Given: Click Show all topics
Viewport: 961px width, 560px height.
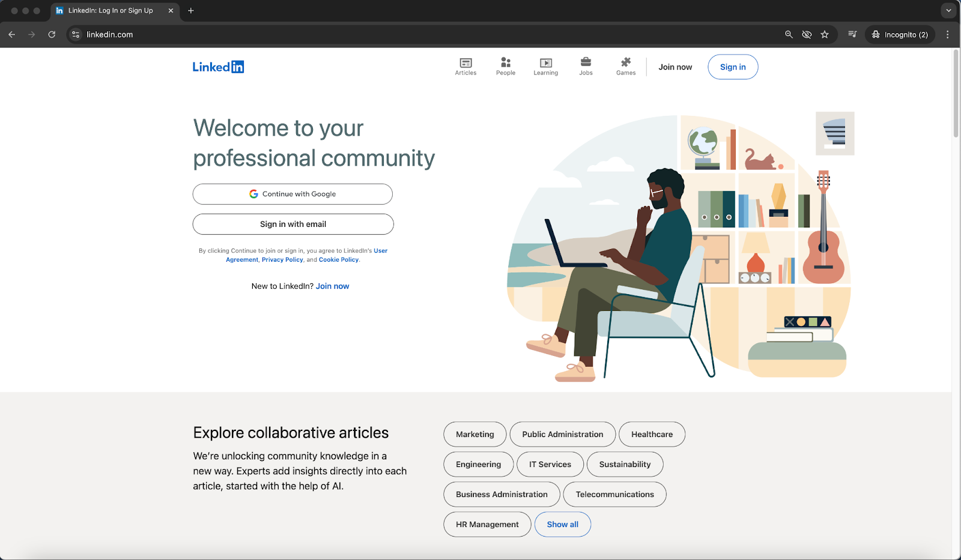Looking at the screenshot, I should tap(563, 524).
